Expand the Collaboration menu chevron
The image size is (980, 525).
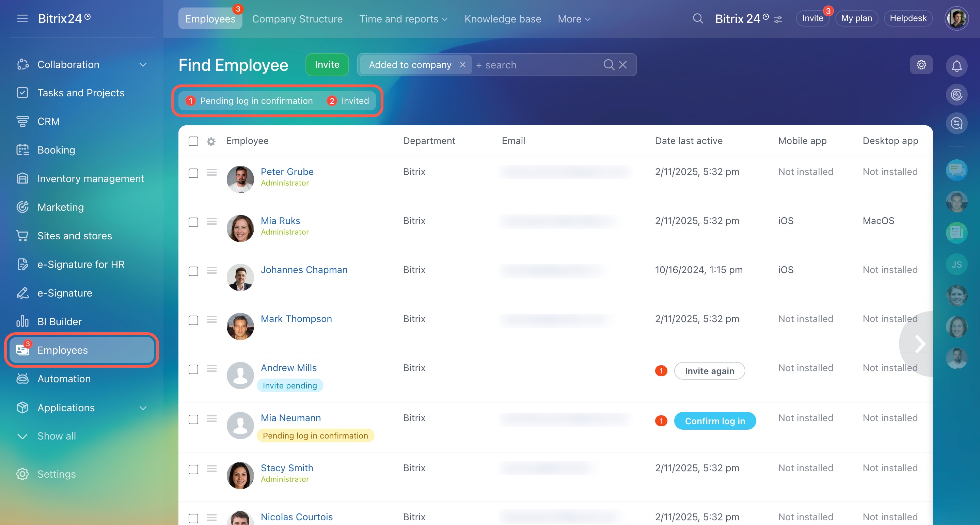tap(143, 65)
